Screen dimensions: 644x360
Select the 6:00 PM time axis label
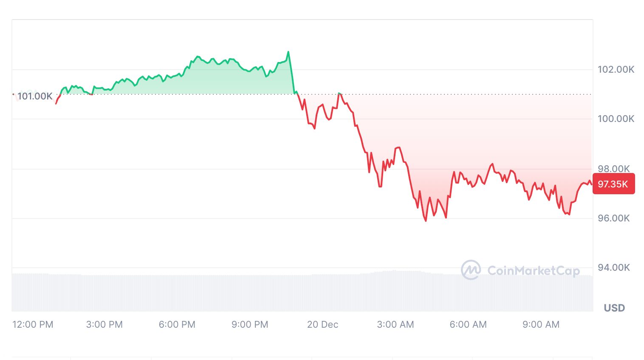point(177,325)
